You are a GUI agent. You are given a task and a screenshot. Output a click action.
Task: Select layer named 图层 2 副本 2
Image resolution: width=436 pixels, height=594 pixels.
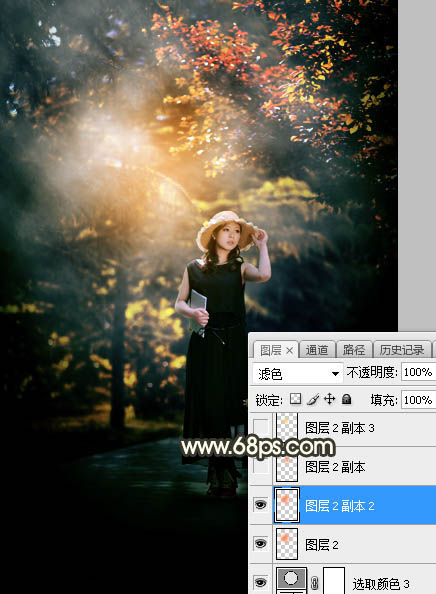340,506
